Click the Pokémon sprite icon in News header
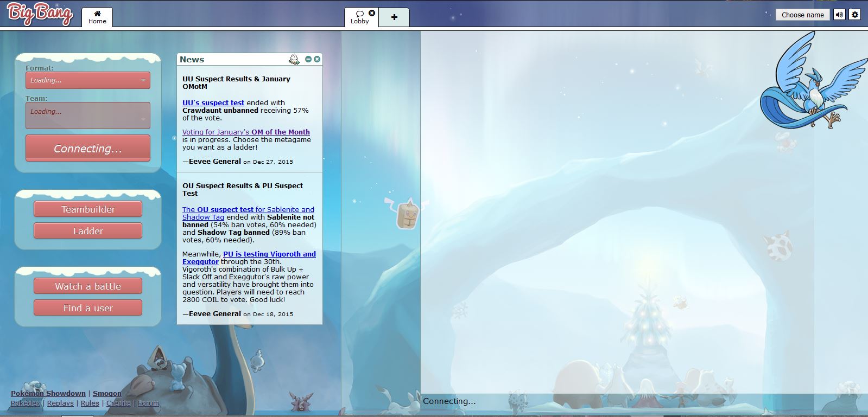This screenshot has width=868, height=417. (x=294, y=59)
